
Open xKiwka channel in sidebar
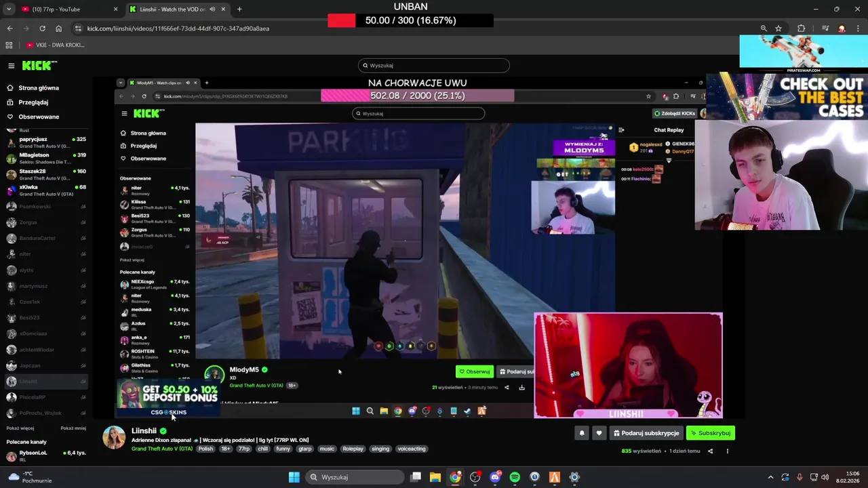coord(46,190)
